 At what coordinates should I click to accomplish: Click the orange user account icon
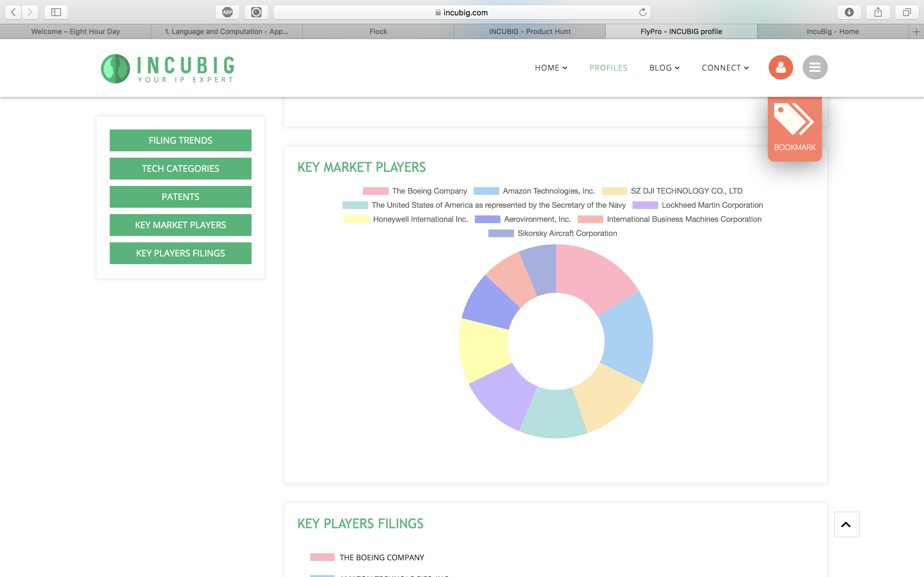pos(781,68)
